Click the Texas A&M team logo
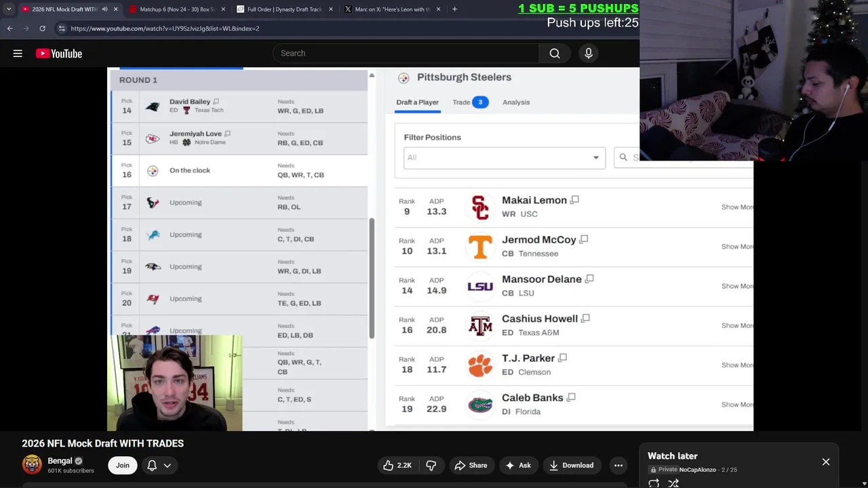This screenshot has height=488, width=868. 480,326
